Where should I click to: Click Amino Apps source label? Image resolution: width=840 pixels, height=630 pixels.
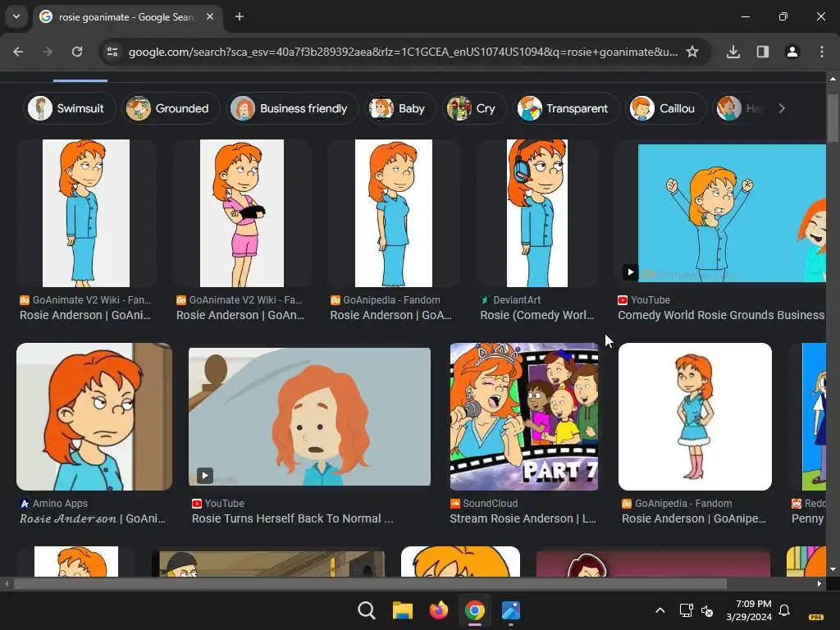[59, 504]
